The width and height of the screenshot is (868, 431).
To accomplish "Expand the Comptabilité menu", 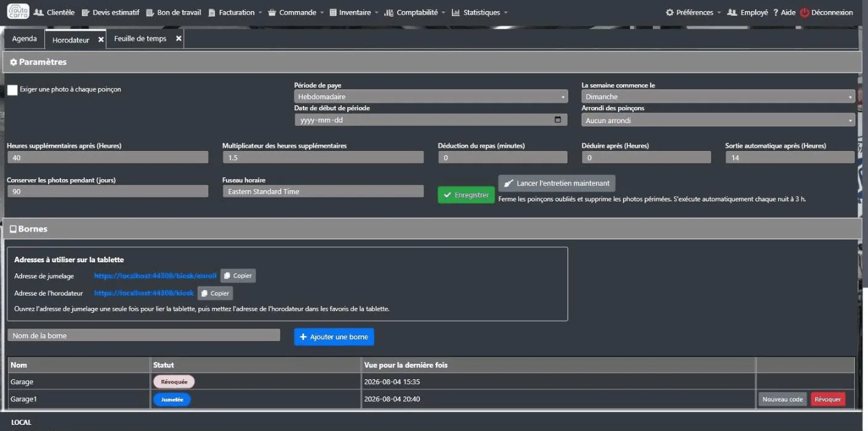I will (x=416, y=12).
